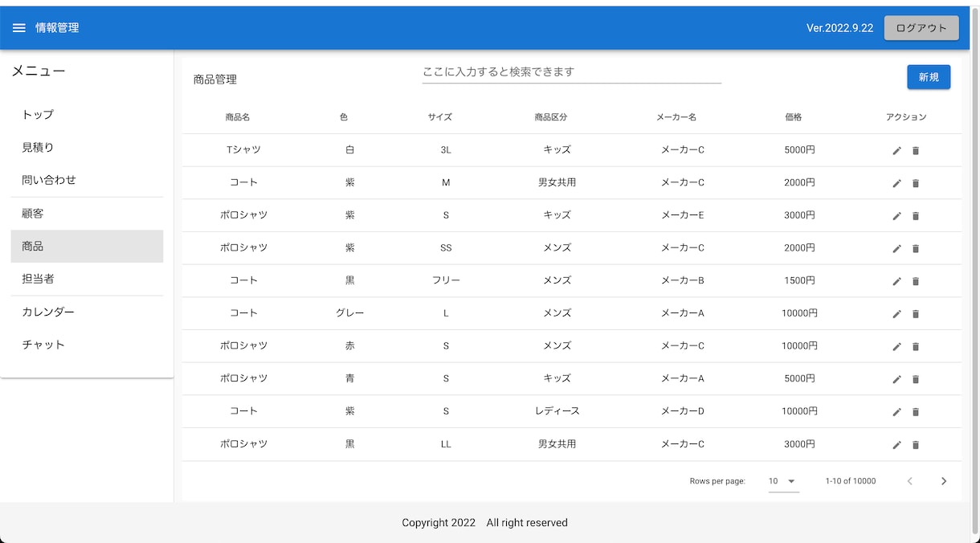The width and height of the screenshot is (980, 543).
Task: Click the SS size cell
Action: pos(446,248)
